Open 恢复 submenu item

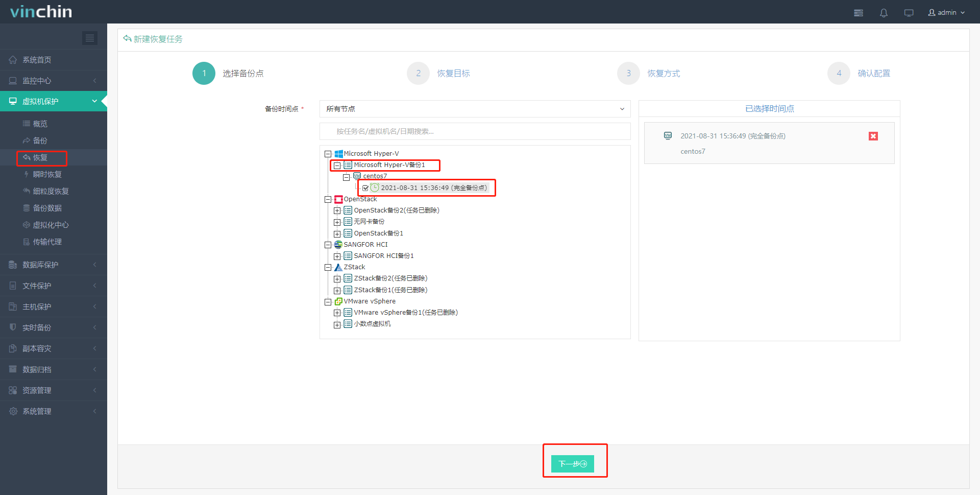point(40,157)
